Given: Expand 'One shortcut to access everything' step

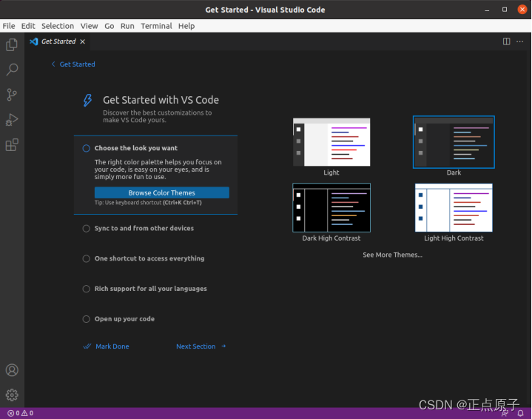Looking at the screenshot, I should 149,258.
